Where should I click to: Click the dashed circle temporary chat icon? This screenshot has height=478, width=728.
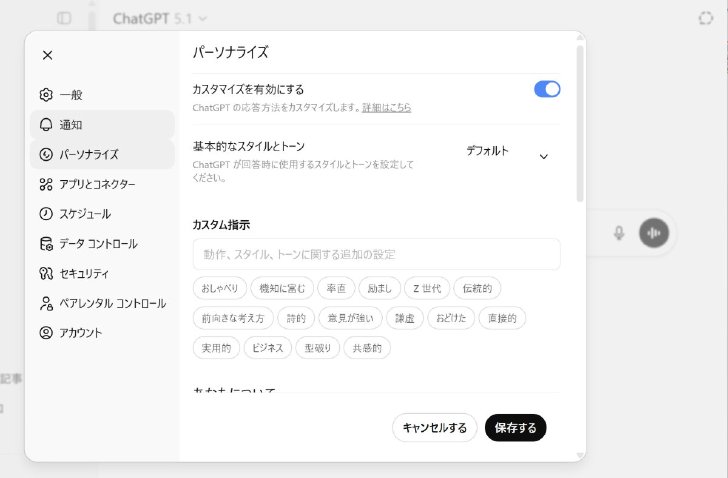click(x=706, y=18)
